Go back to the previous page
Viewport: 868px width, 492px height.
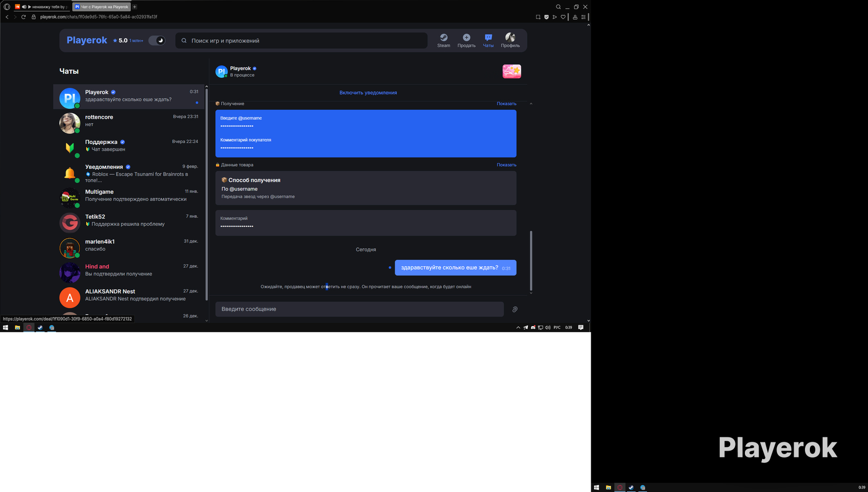tap(7, 17)
